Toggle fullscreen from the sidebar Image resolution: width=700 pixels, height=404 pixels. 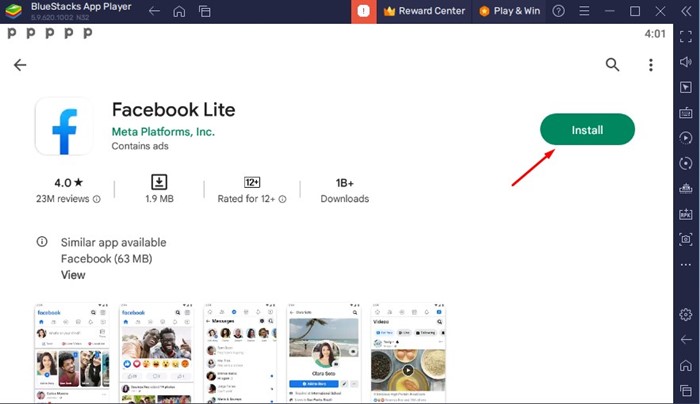coord(686,36)
